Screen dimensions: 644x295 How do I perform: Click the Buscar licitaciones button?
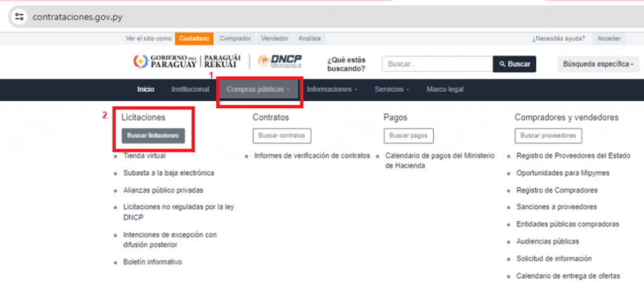point(153,136)
